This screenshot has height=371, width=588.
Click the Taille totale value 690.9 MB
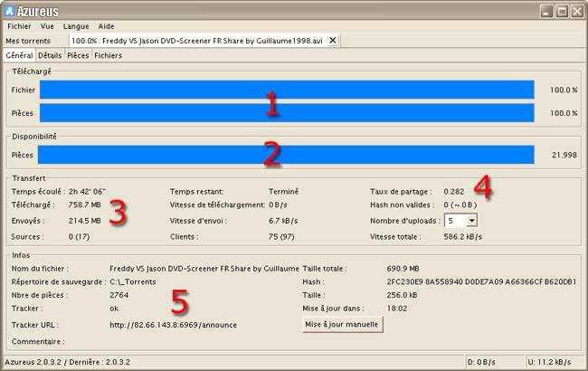pyautogui.click(x=403, y=269)
